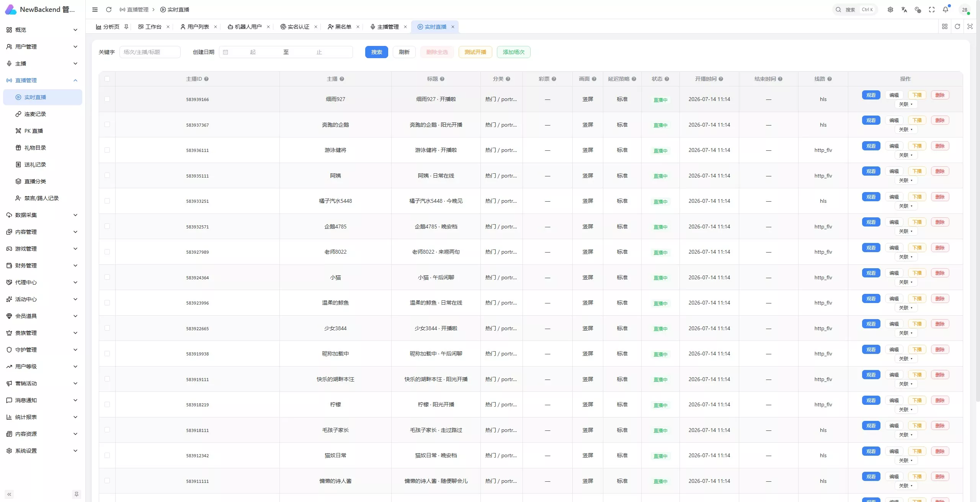Click the theme switch icon in the header
Screen dimensions: 980x502
[x=918, y=10]
